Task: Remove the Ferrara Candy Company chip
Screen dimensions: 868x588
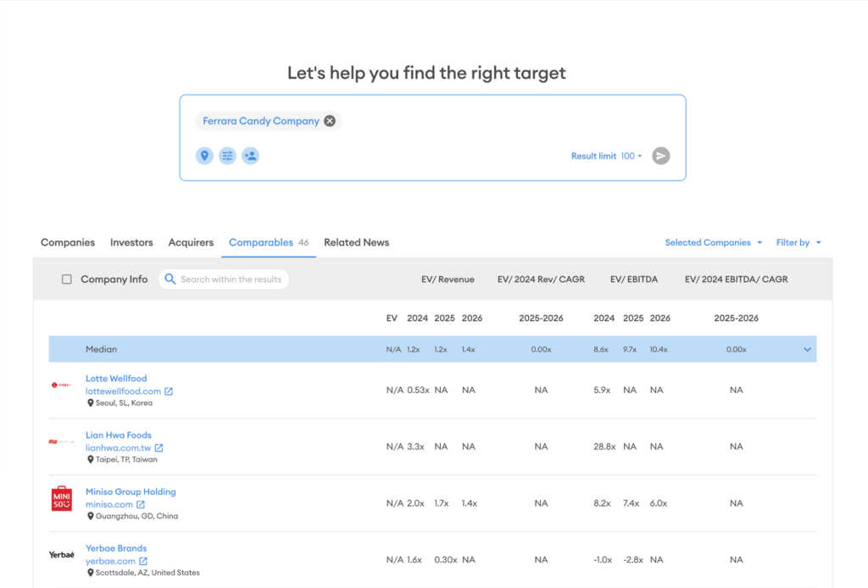Action: click(330, 121)
